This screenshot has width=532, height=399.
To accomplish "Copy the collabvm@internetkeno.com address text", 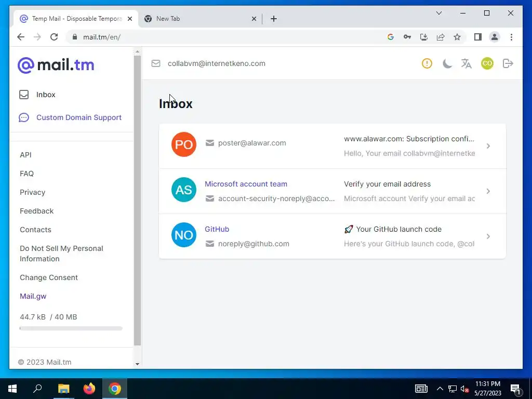I will tap(217, 63).
